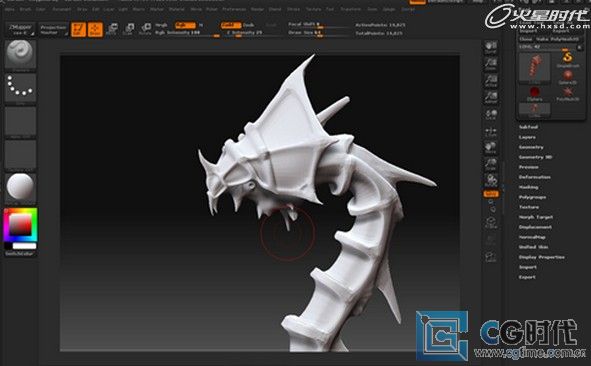Select the PolyMesh3D star tool
Viewport: 591px width, 366px height.
tap(567, 93)
